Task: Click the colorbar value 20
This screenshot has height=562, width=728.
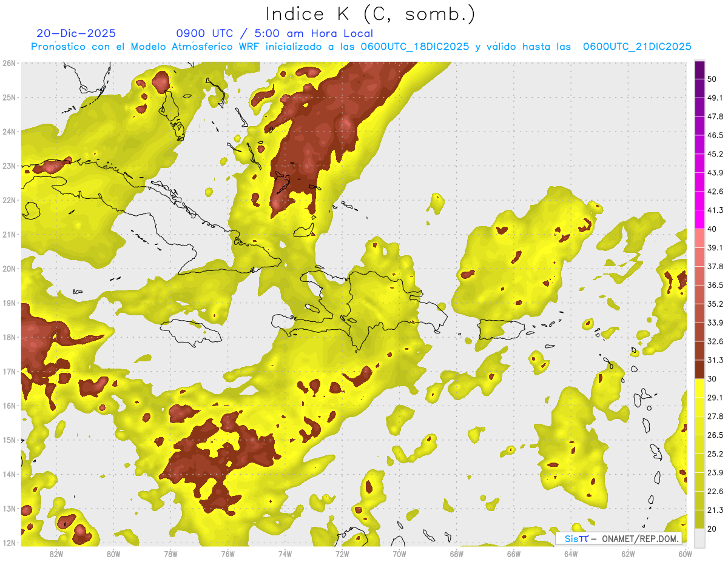Action: click(x=712, y=529)
